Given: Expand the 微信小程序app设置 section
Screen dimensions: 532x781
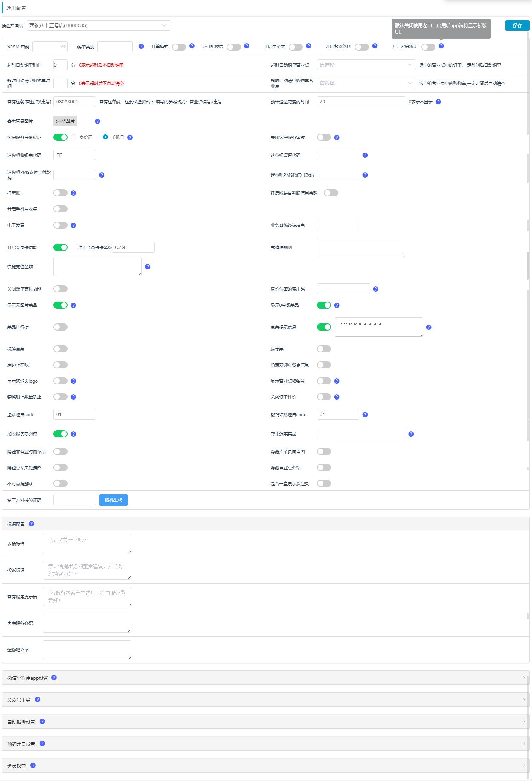Looking at the screenshot, I should 265,678.
